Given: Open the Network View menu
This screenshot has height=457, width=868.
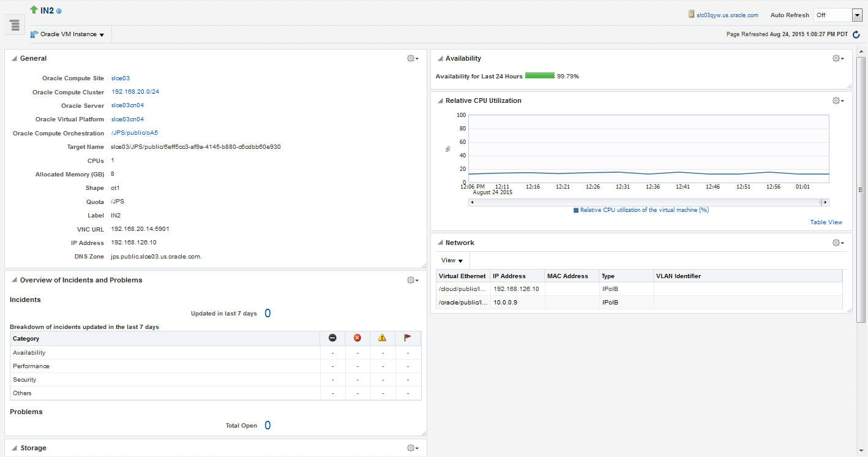Looking at the screenshot, I should coord(452,260).
